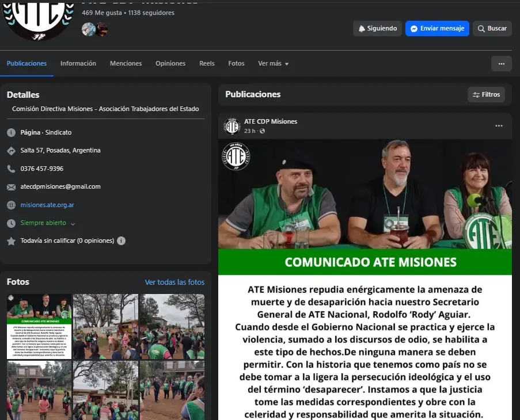Image resolution: width=520 pixels, height=420 pixels.
Task: Click the website globe icon
Action: [12, 205]
